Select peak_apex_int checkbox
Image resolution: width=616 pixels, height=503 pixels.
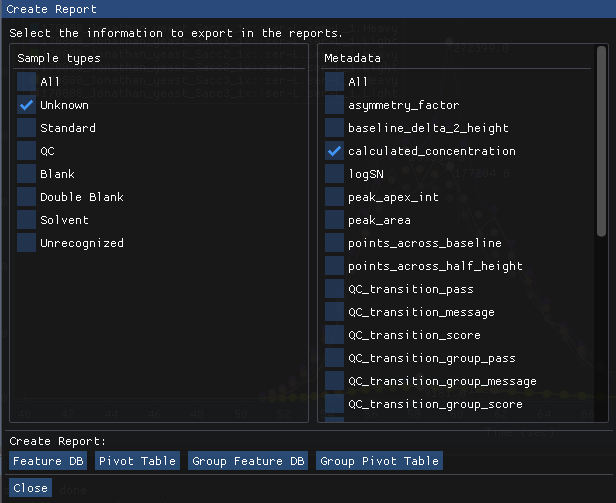click(x=334, y=197)
